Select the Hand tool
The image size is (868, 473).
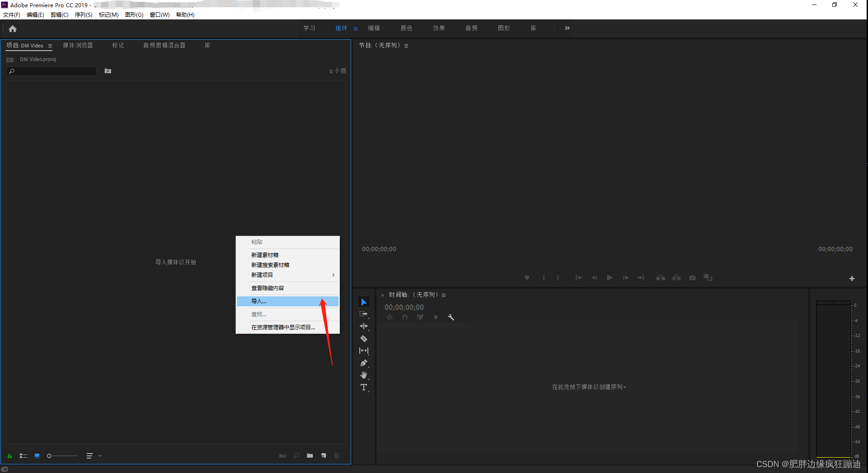364,375
